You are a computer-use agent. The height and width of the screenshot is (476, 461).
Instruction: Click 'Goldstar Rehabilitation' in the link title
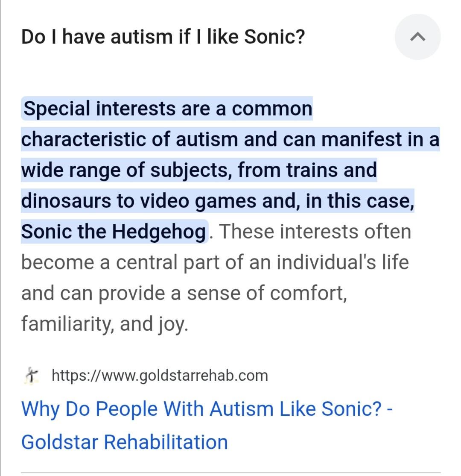point(124,441)
